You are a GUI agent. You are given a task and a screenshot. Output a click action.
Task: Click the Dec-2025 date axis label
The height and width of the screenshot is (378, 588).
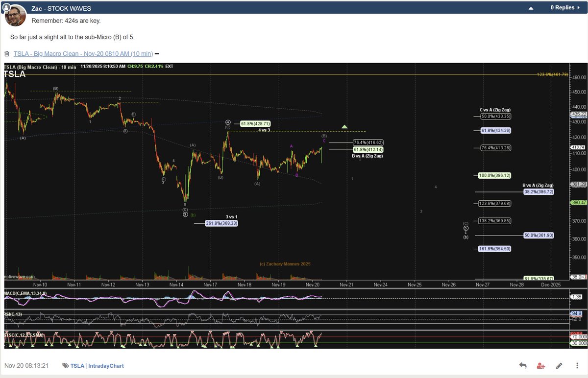[x=551, y=284]
